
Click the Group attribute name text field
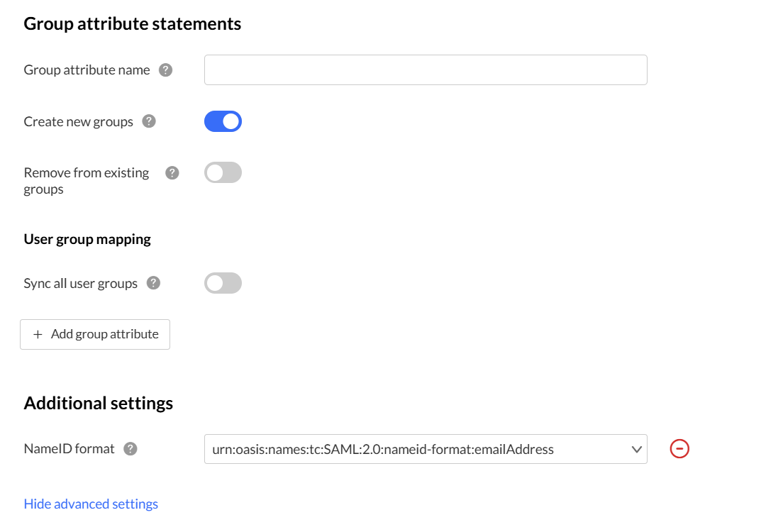click(x=426, y=70)
